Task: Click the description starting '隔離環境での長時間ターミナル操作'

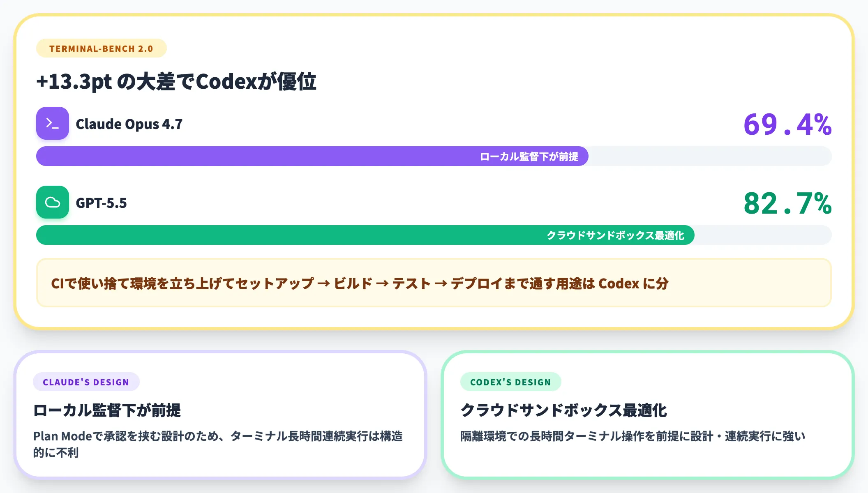Action: click(633, 436)
